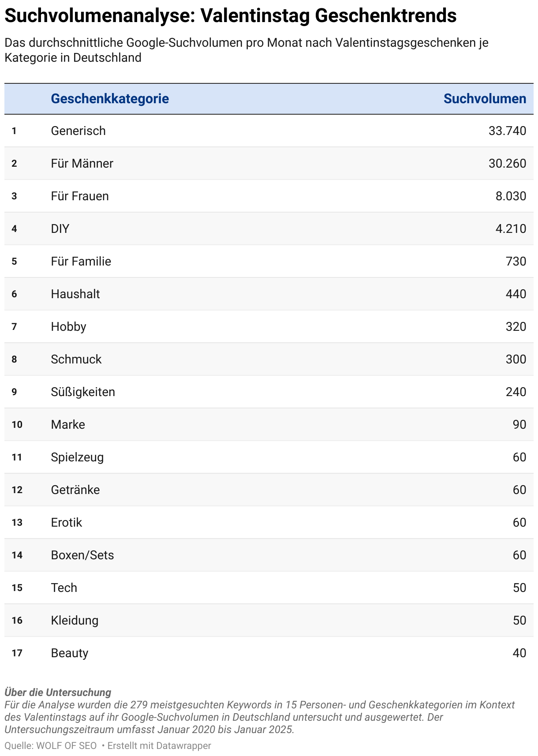538x756 pixels.
Task: Click the Spielzeug row label
Action: pyautogui.click(x=77, y=457)
